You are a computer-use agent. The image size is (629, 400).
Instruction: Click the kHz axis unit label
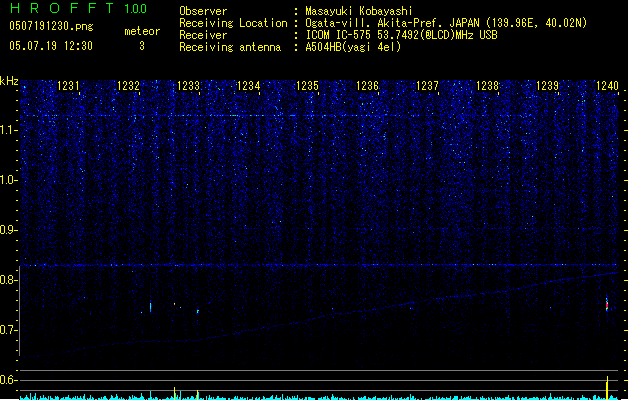9,81
